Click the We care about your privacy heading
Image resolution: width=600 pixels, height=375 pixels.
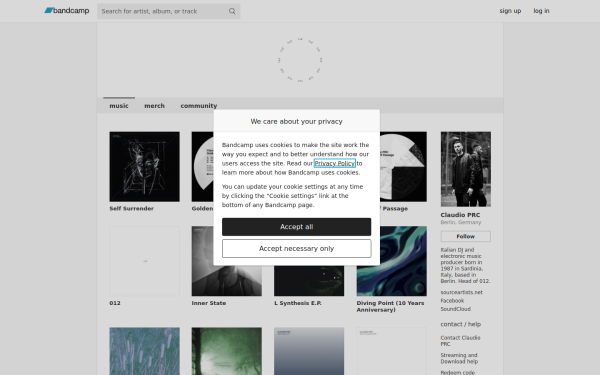(x=297, y=121)
